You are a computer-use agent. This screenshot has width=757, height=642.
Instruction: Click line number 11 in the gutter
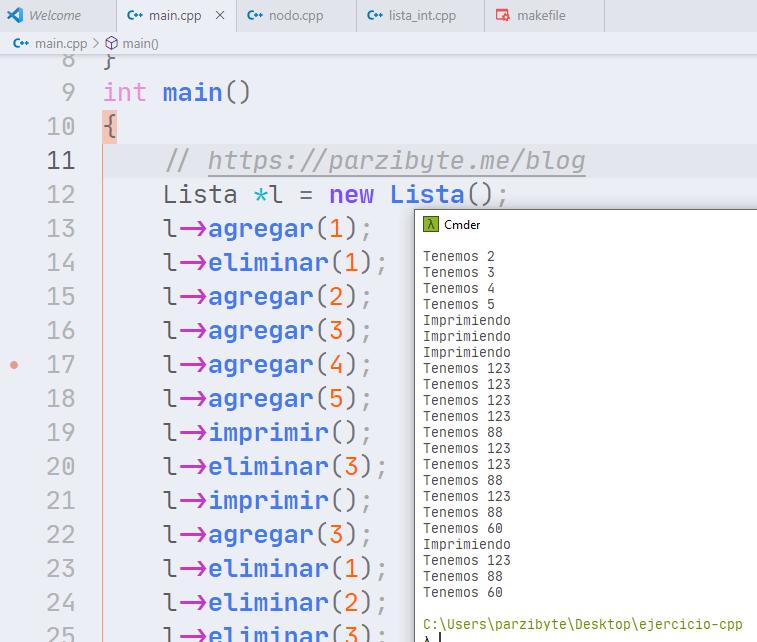tap(61, 161)
